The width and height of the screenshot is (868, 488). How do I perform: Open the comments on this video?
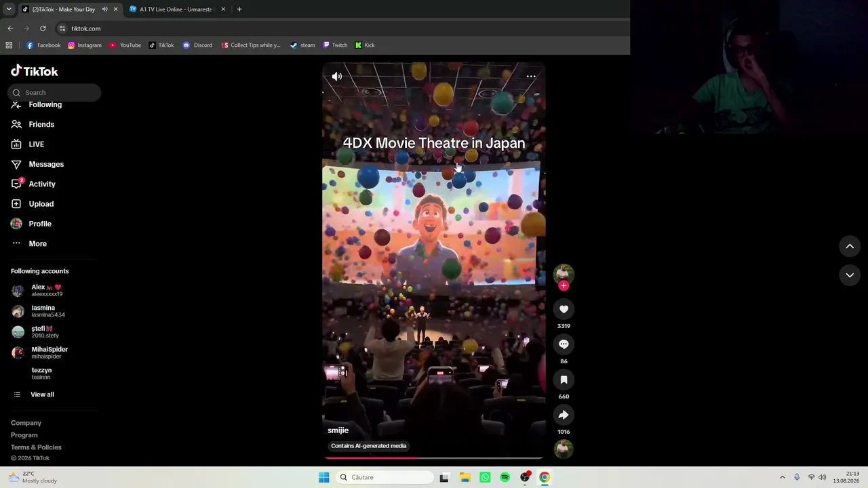tap(564, 344)
